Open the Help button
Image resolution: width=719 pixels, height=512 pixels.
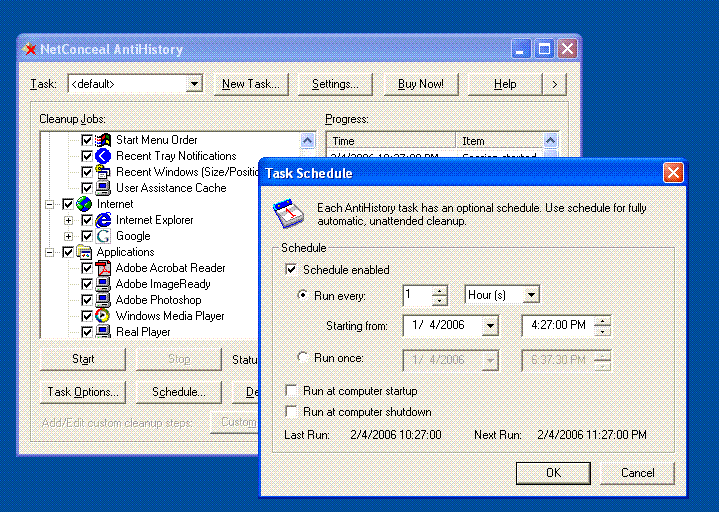coord(505,84)
